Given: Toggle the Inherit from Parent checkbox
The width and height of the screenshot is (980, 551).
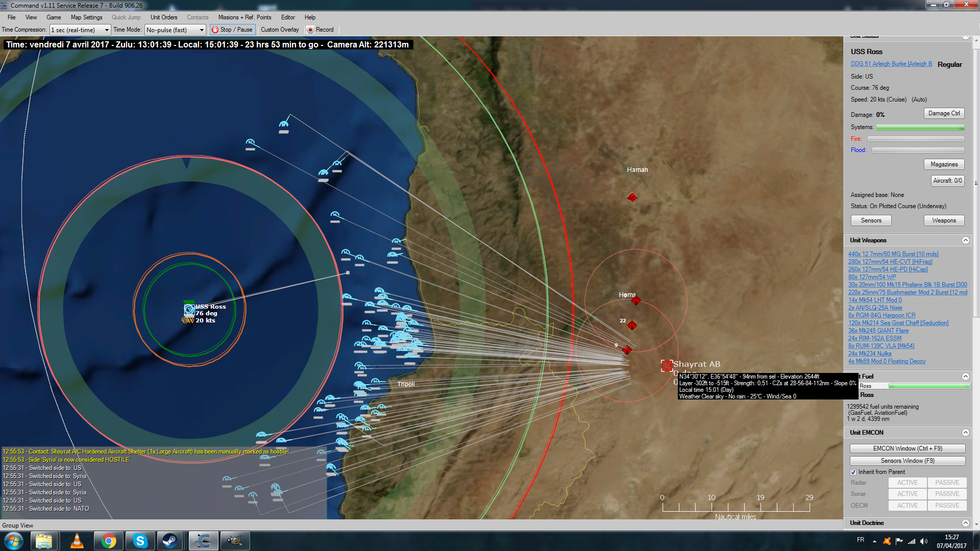Looking at the screenshot, I should (x=853, y=472).
